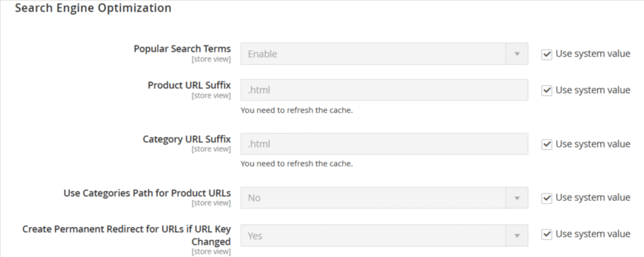This screenshot has height=257, width=644.
Task: Open the Use Categories Path dropdown
Action: coord(384,199)
